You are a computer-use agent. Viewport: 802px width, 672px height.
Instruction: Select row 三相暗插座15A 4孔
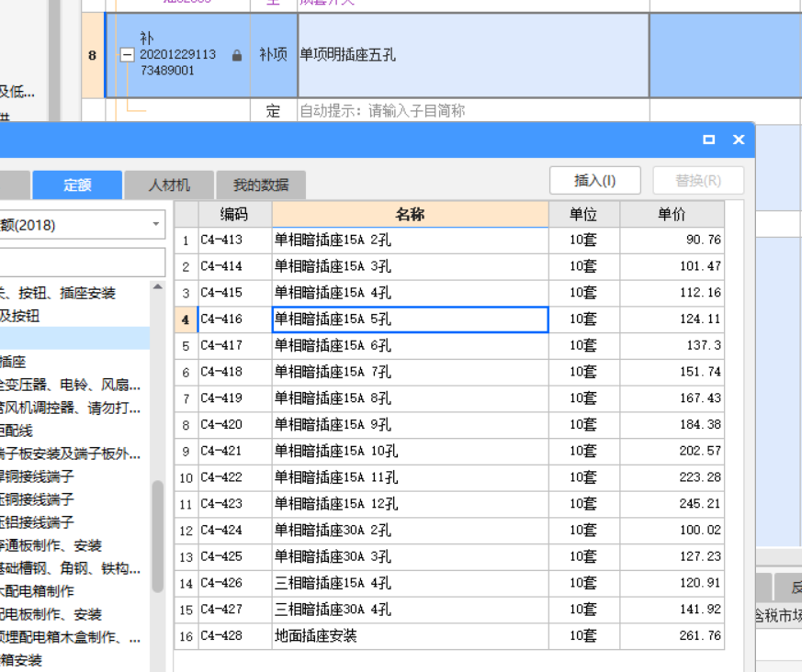point(411,584)
